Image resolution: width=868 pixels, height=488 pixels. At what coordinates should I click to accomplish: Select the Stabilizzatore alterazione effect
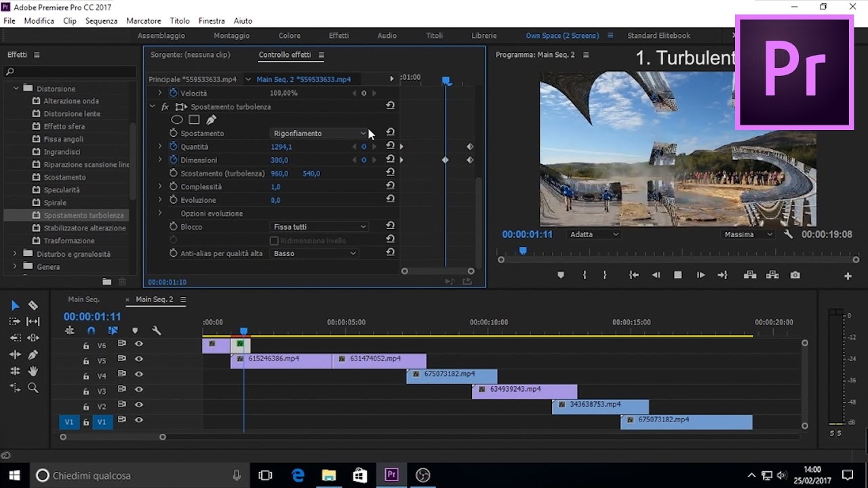[x=85, y=228]
